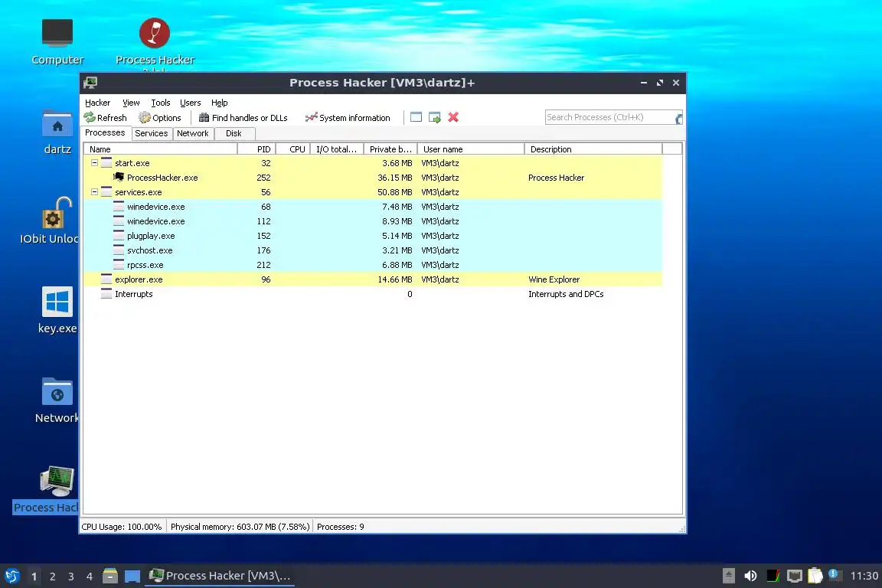Select winedevice.exe with PID 112
The image size is (882, 588).
pyautogui.click(x=373, y=221)
